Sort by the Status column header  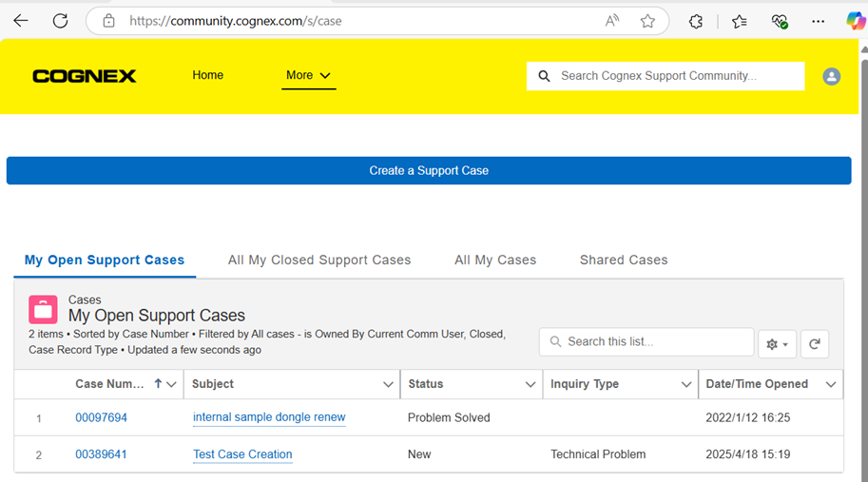426,384
